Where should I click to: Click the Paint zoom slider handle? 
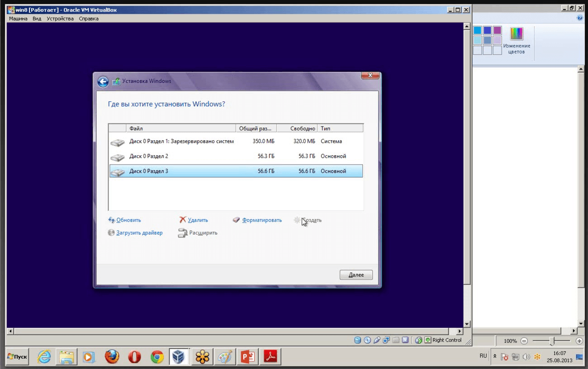point(552,341)
